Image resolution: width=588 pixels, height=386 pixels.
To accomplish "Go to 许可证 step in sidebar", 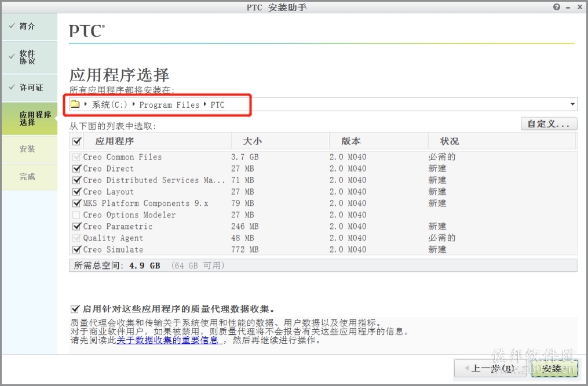I will (30, 88).
